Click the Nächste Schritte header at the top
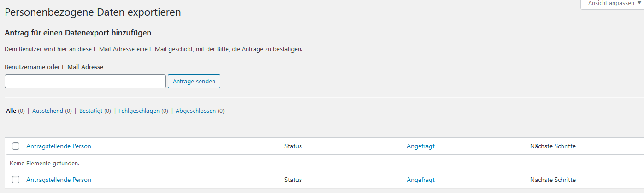 (553, 146)
